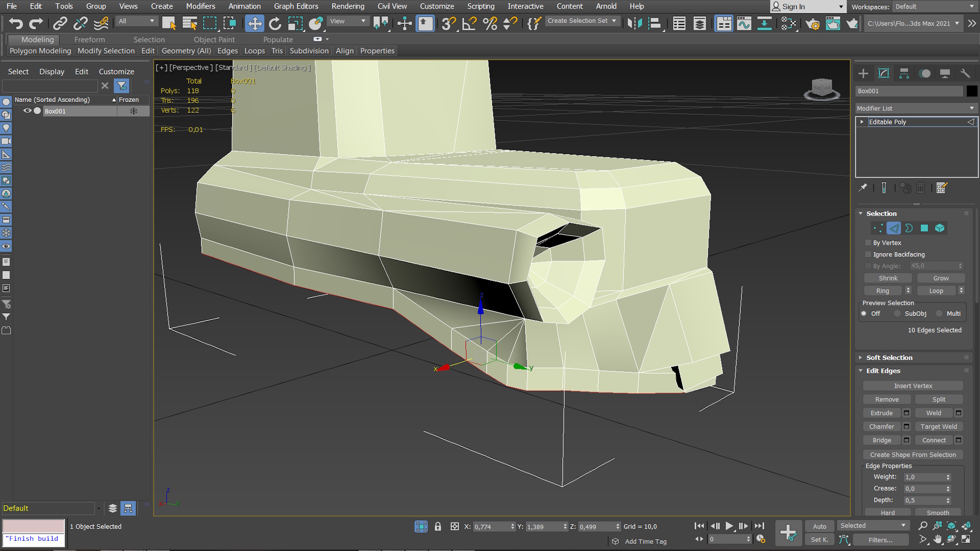Expand the Soft Selection rollout
980x551 pixels.
[x=889, y=358]
